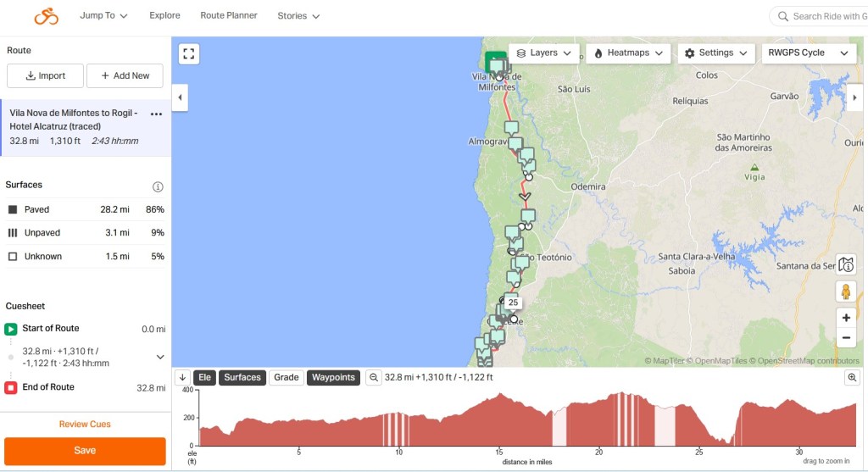
Task: Zoom in the map with plus
Action: 846,318
